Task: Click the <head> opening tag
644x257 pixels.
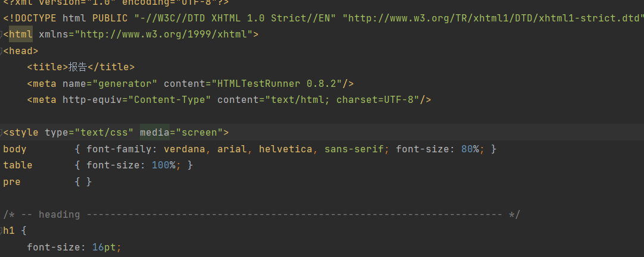Action: [x=21, y=51]
